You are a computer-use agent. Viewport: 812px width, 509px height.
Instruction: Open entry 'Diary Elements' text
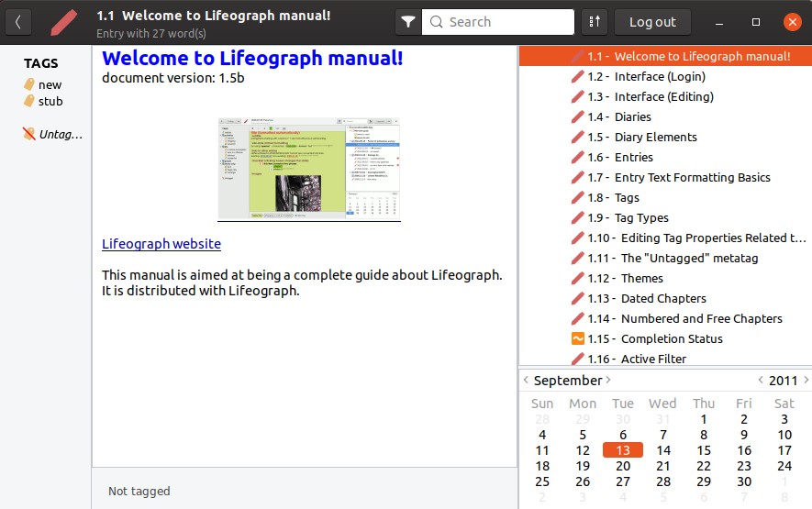point(656,138)
